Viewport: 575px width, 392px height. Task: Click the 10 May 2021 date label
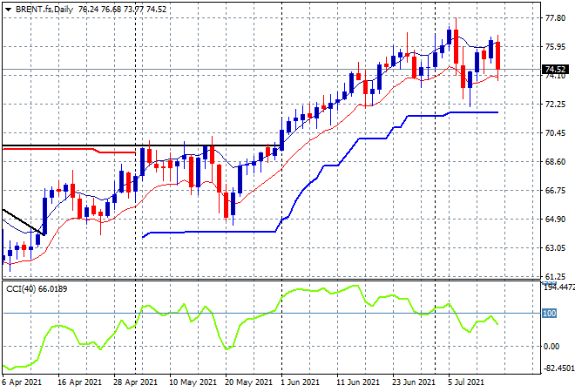pyautogui.click(x=193, y=382)
